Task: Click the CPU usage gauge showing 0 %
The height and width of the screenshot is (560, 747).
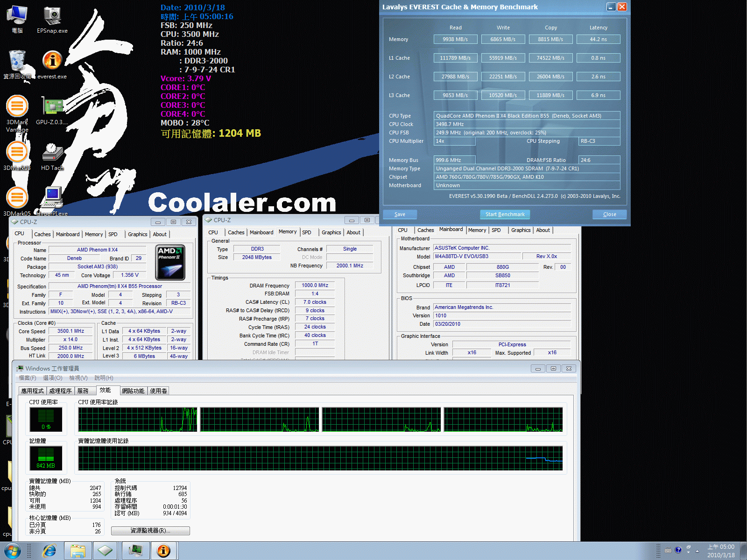Action: (x=46, y=419)
